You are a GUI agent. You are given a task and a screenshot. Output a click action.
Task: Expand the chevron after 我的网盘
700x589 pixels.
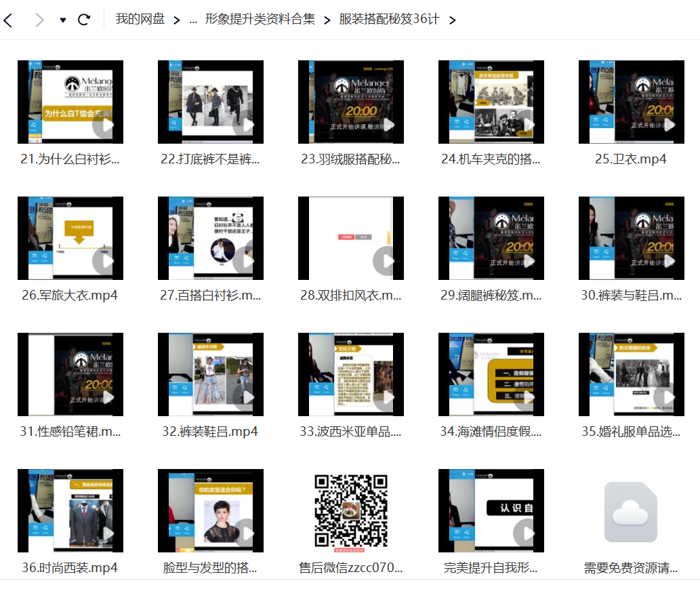[177, 20]
